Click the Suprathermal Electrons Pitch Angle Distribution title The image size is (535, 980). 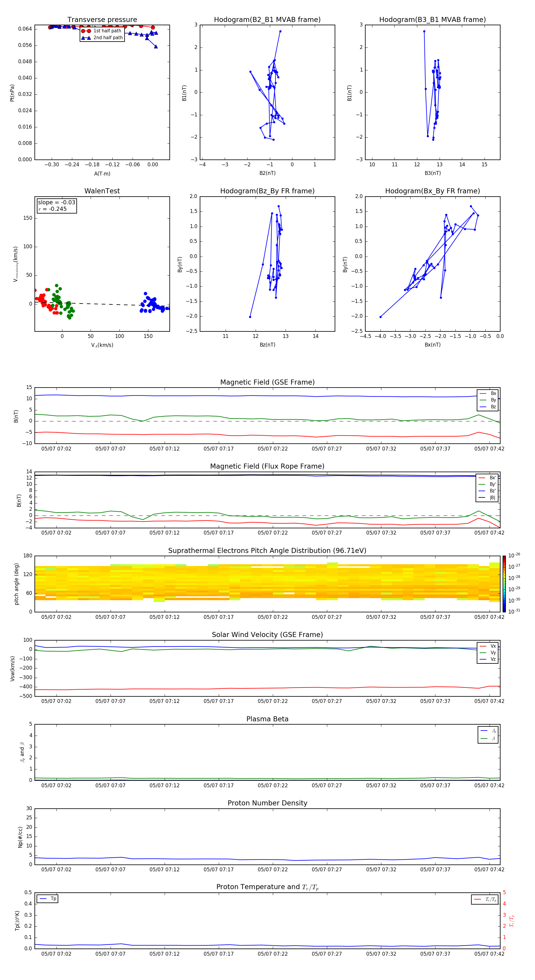[x=267, y=551]
